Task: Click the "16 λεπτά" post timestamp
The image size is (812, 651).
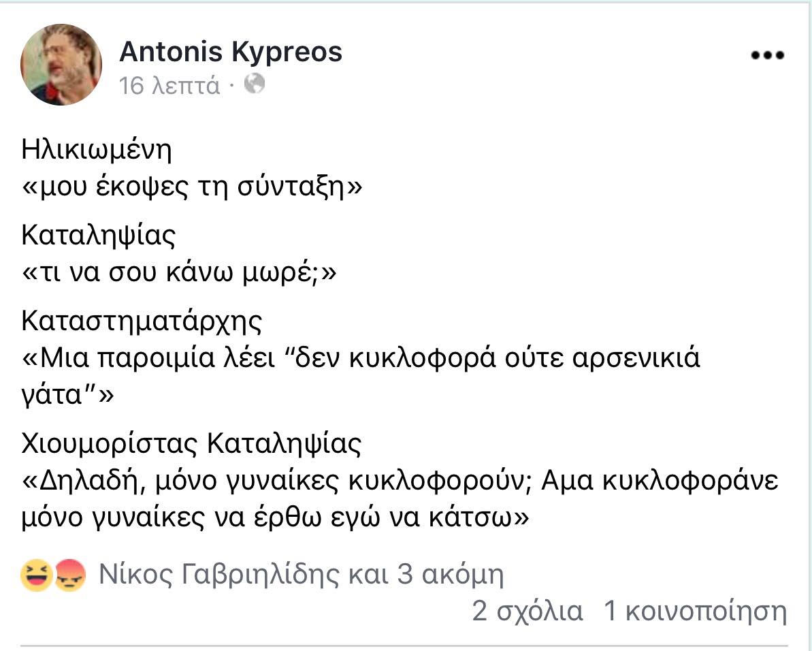Action: (169, 85)
